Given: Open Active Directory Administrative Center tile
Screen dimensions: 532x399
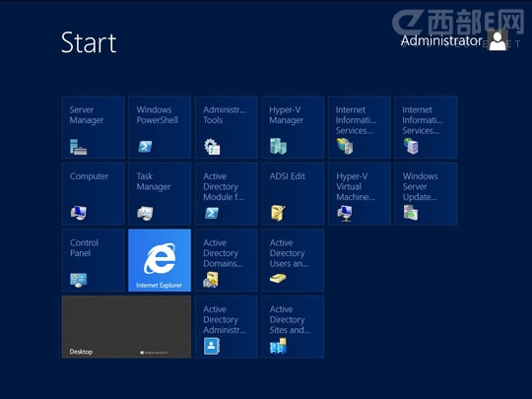Looking at the screenshot, I should [x=226, y=327].
